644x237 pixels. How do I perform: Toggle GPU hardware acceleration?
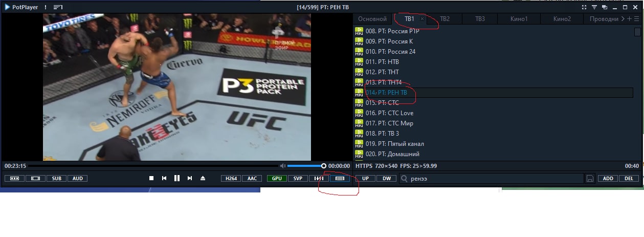[277, 179]
